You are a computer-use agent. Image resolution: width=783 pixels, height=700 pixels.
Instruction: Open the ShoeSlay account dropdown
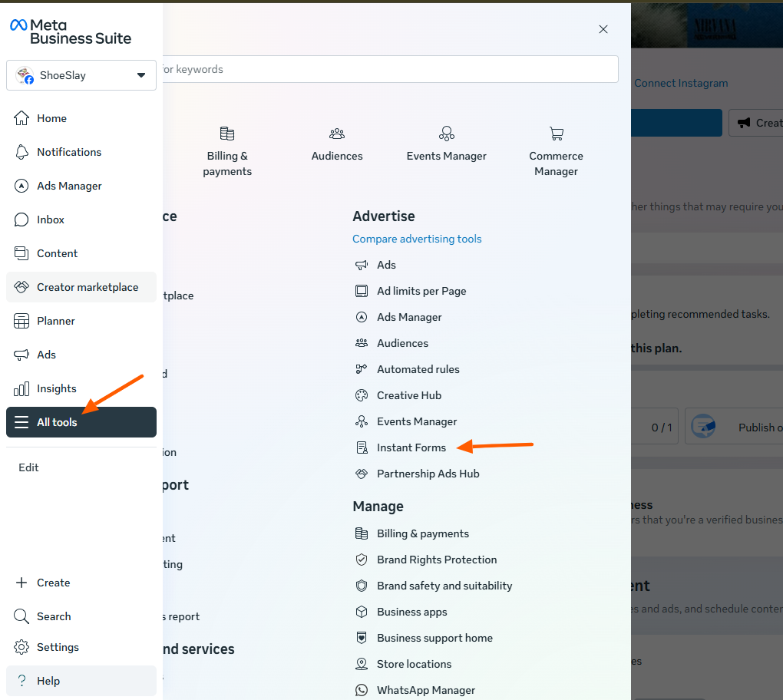click(81, 75)
